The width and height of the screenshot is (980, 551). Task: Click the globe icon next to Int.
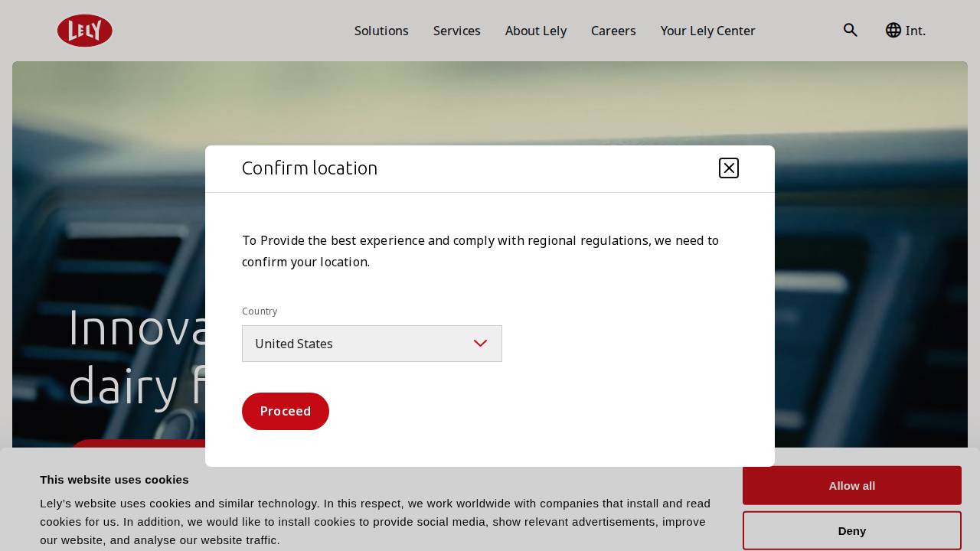click(x=893, y=30)
